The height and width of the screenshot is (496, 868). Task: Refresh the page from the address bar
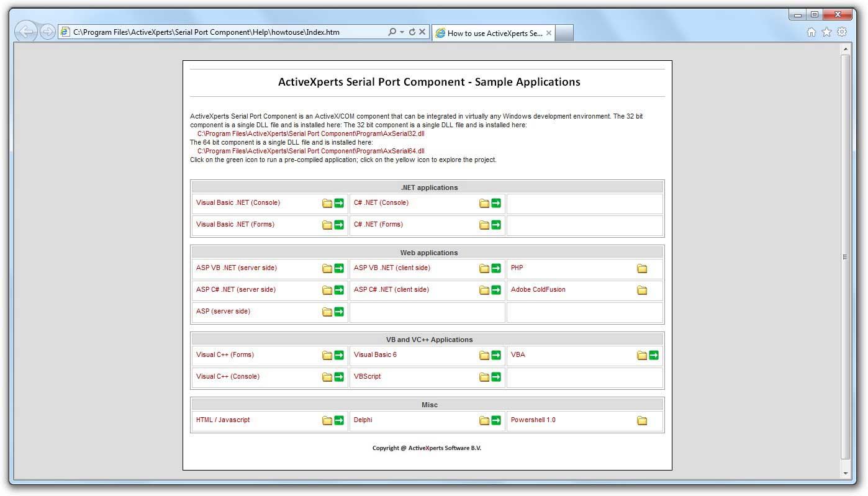[412, 32]
